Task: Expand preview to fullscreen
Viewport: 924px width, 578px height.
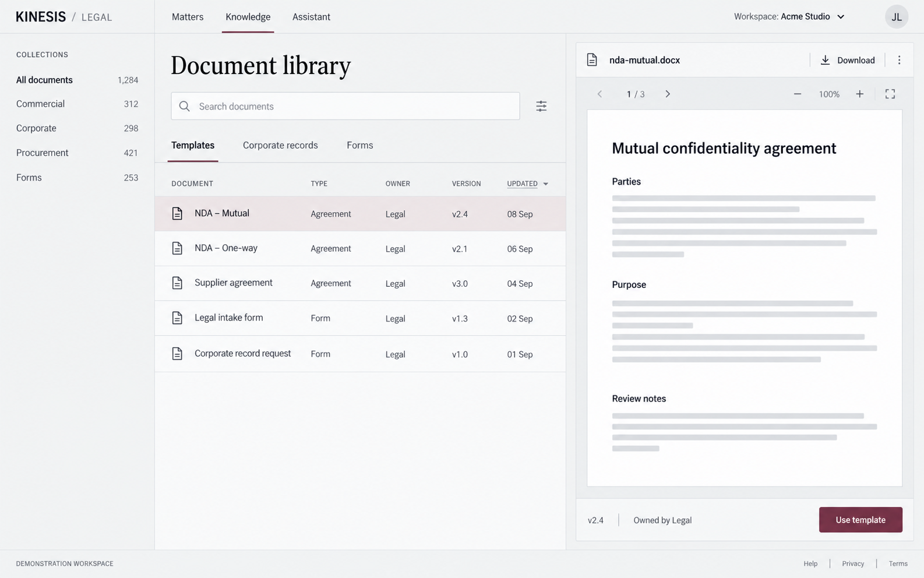Action: [890, 94]
